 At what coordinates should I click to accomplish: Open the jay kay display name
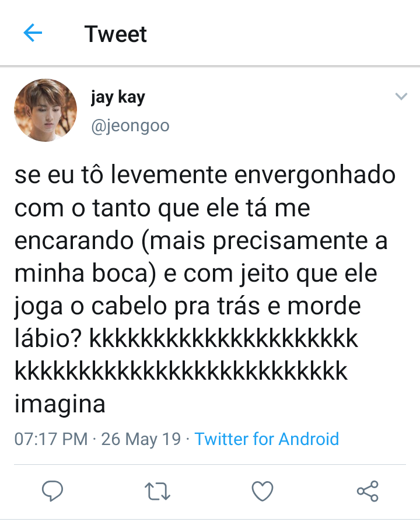pos(118,97)
